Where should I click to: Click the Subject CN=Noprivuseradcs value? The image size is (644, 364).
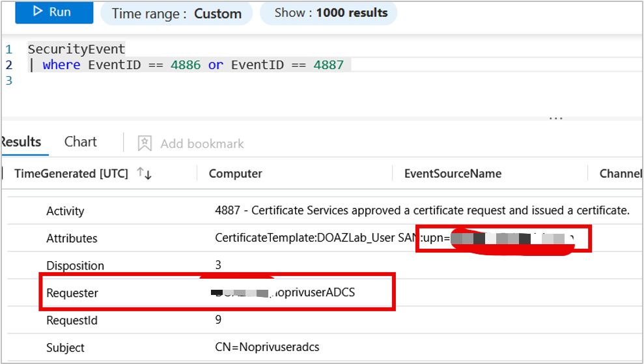click(x=267, y=347)
